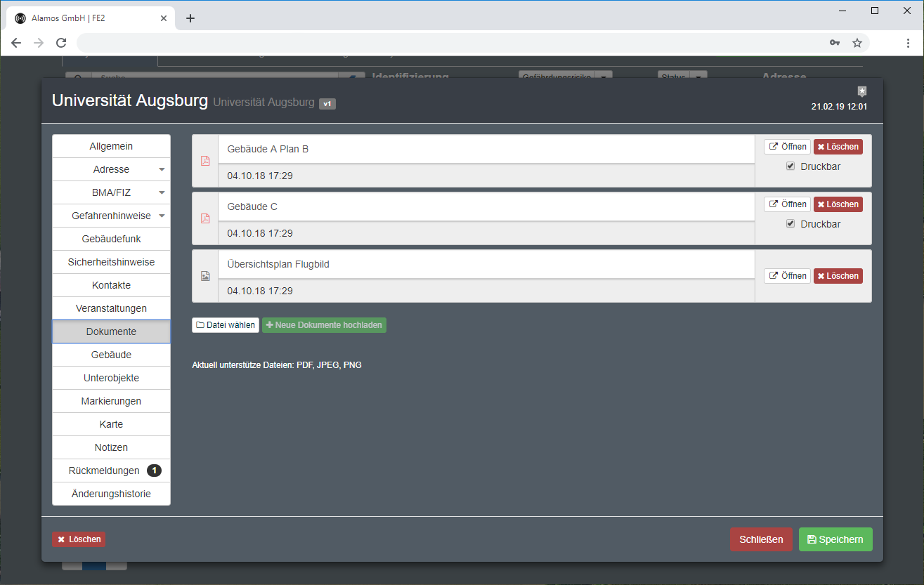Click the Schließen button

click(761, 539)
